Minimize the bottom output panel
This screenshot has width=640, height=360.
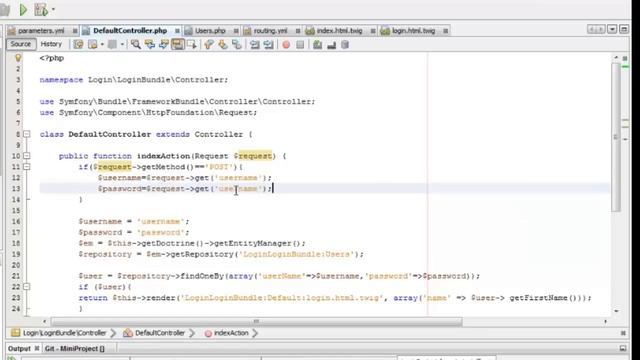point(623,348)
